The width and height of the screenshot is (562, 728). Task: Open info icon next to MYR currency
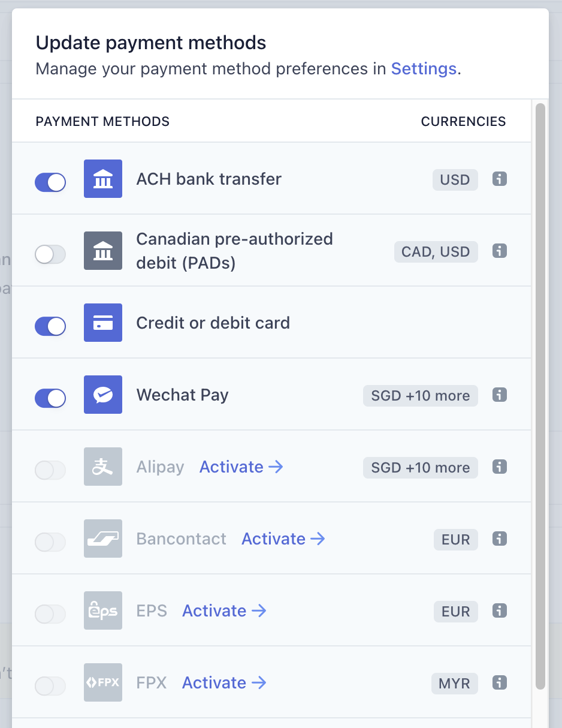click(500, 682)
